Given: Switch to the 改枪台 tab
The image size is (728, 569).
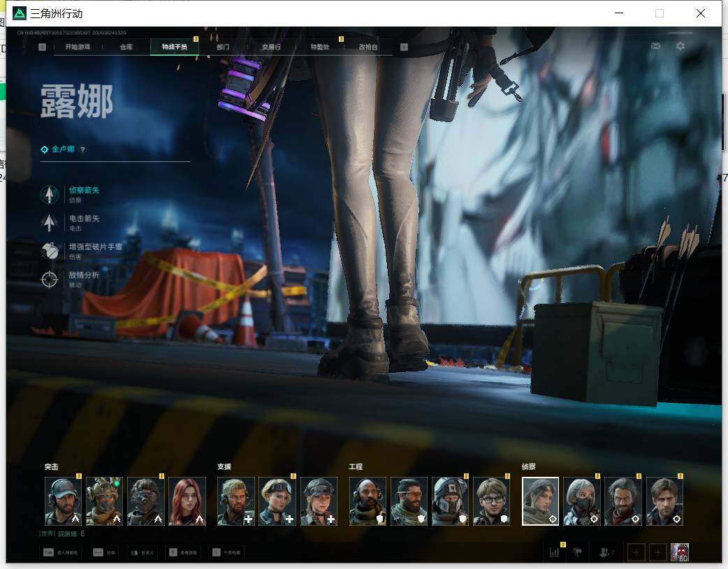Looking at the screenshot, I should click(x=368, y=47).
